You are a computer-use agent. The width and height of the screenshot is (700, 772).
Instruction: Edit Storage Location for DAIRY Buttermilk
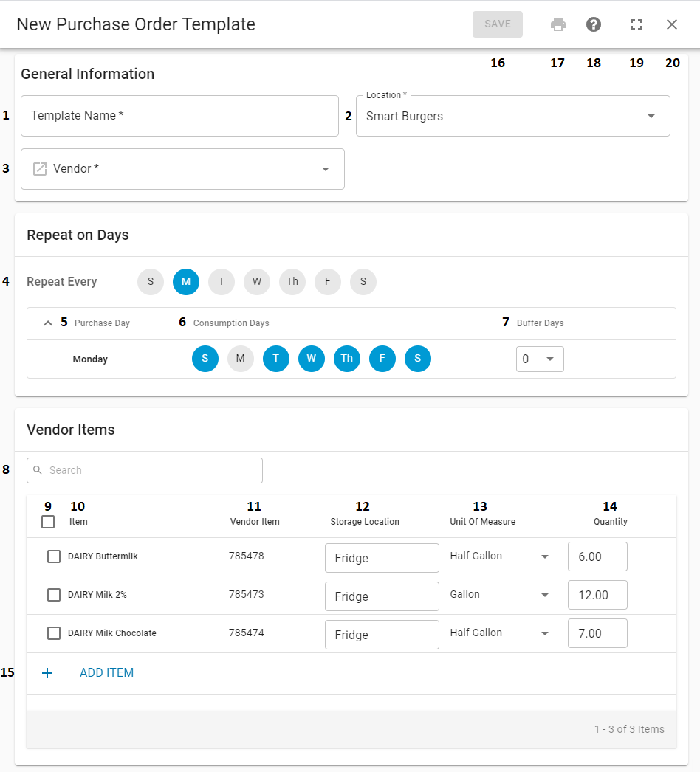pos(382,558)
